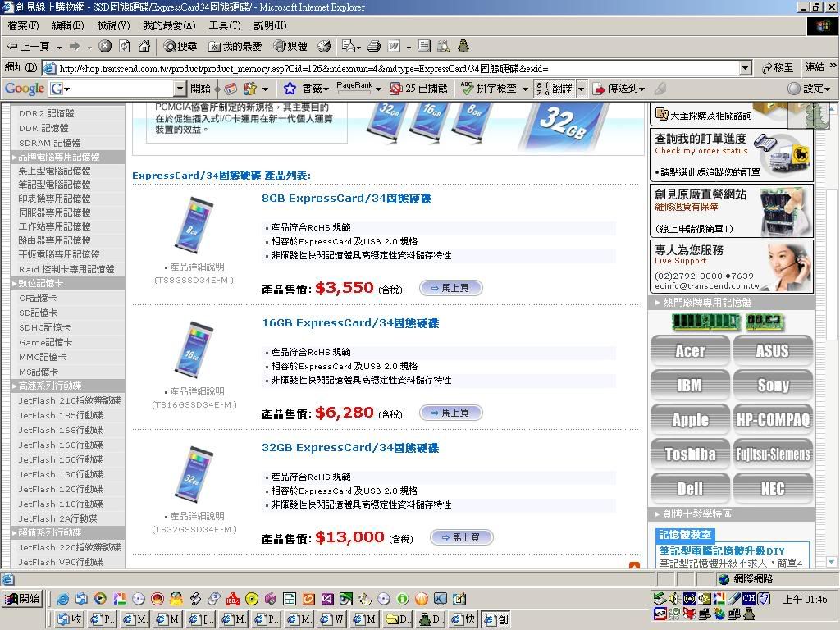Open the dropdown arrow beside the 上一頁 button
This screenshot has width=840, height=630.
click(59, 47)
